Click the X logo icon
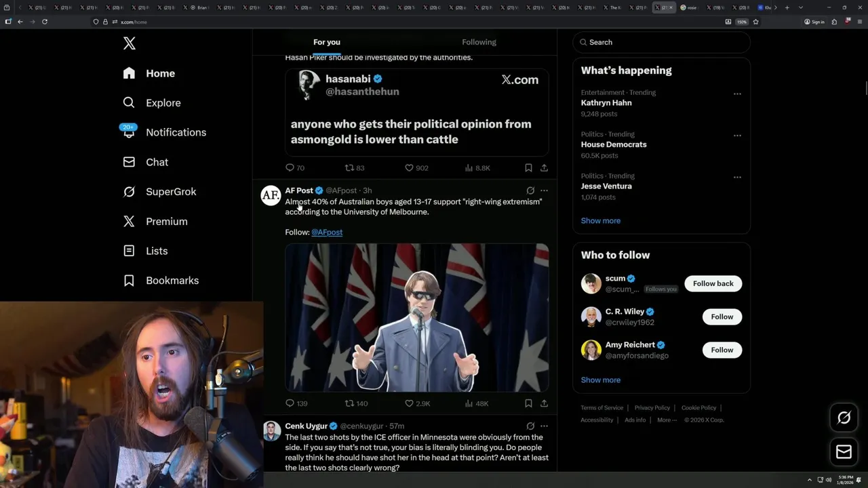 coord(130,44)
